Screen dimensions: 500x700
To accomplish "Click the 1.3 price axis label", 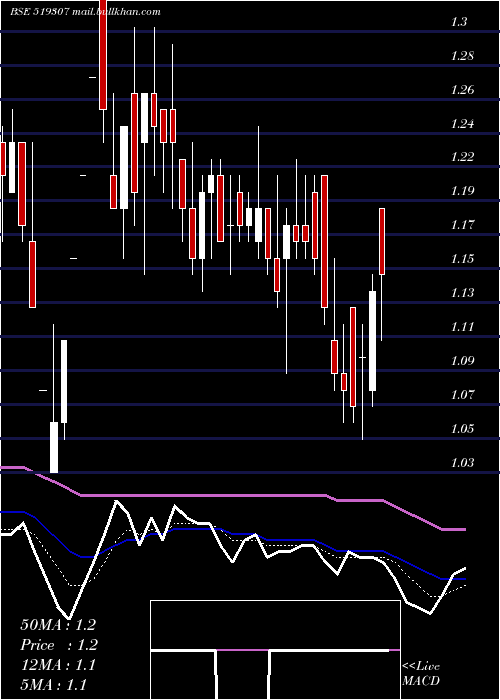I will (x=459, y=21).
